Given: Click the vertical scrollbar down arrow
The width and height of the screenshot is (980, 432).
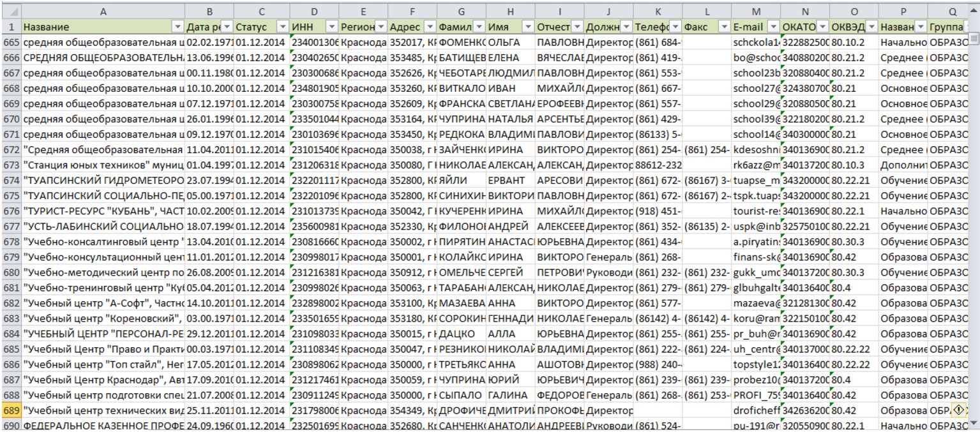Looking at the screenshot, I should point(974,424).
